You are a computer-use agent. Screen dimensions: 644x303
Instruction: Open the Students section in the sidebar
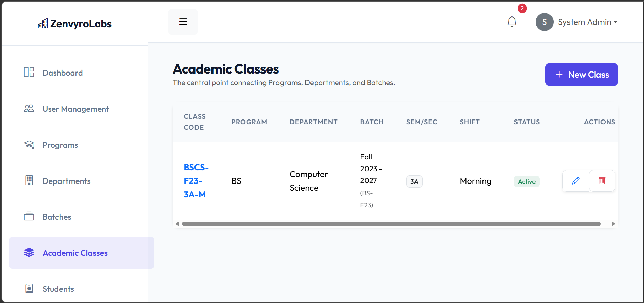click(58, 288)
